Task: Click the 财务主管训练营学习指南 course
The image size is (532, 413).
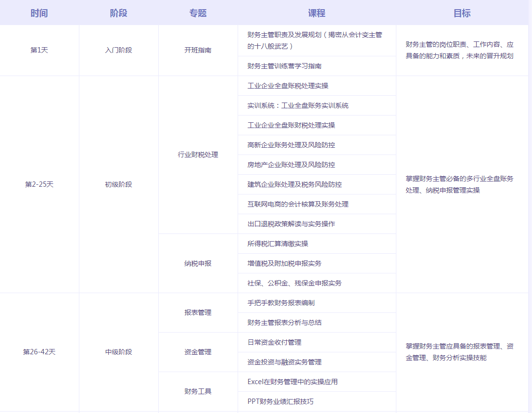Action: 283,66
